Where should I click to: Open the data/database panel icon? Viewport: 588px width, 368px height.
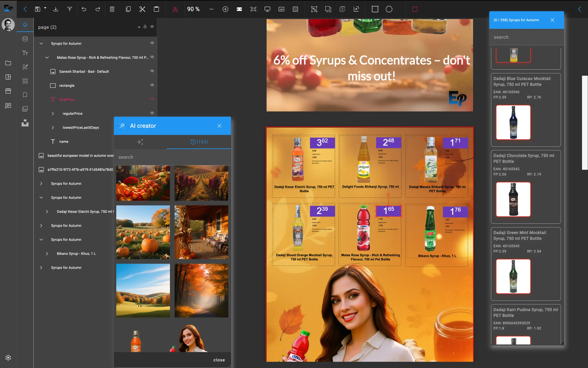25,39
